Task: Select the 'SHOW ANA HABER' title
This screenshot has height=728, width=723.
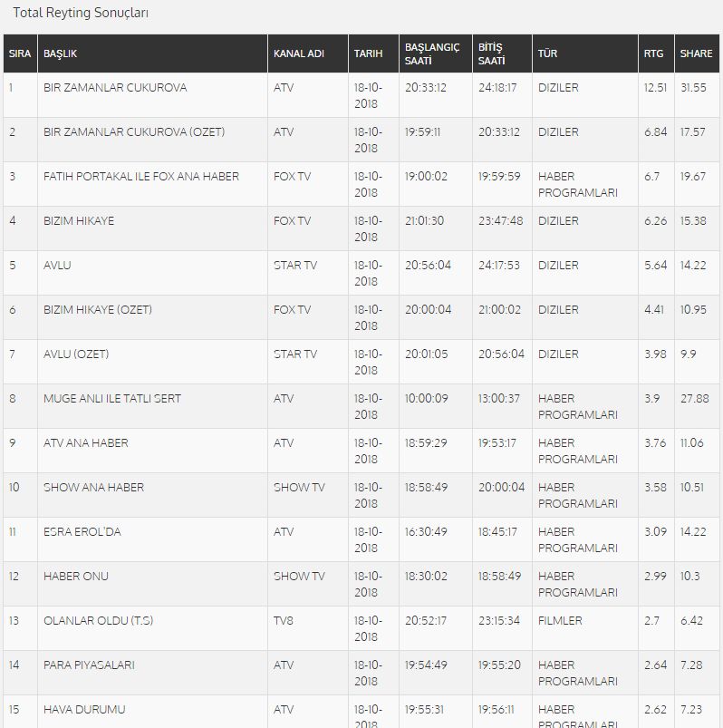Action: pos(93,488)
